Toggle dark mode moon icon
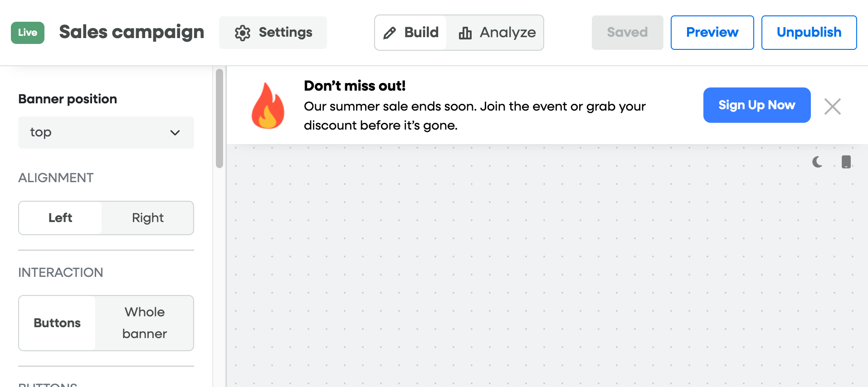This screenshot has width=868, height=387. [x=818, y=162]
